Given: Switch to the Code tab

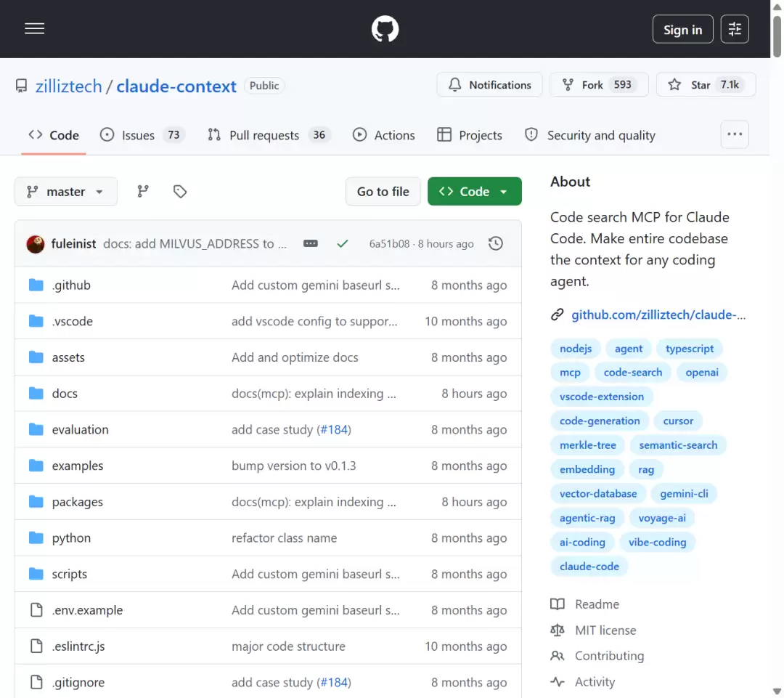Looking at the screenshot, I should pyautogui.click(x=54, y=135).
